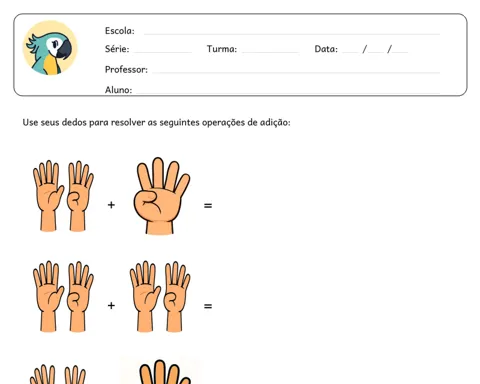Click the parrot mascot icon
Screen dimensions: 480x384
click(50, 48)
